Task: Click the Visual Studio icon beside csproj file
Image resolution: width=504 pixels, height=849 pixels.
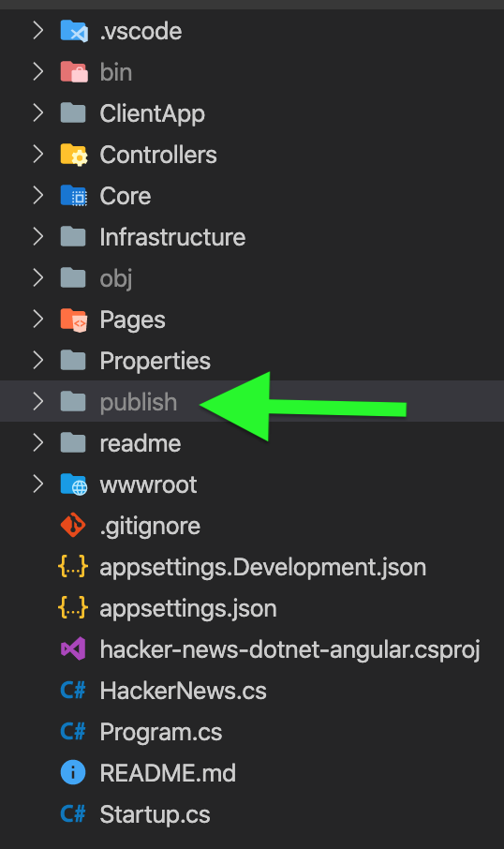Action: coord(73,648)
